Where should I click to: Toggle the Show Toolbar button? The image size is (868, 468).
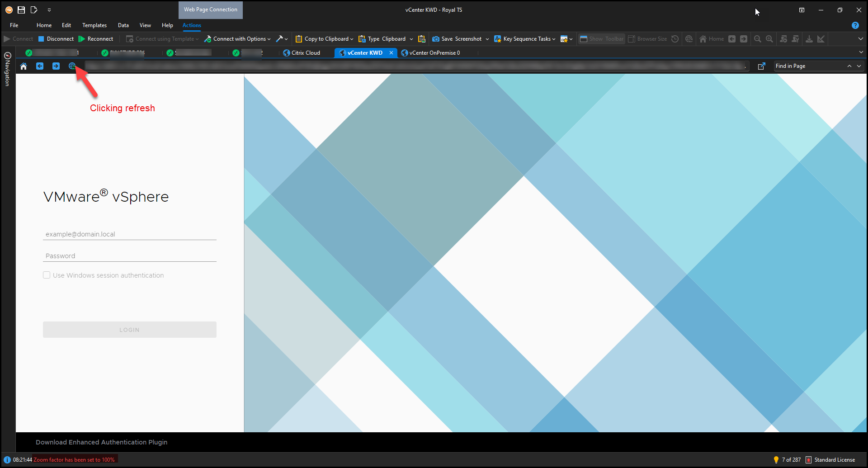point(601,39)
